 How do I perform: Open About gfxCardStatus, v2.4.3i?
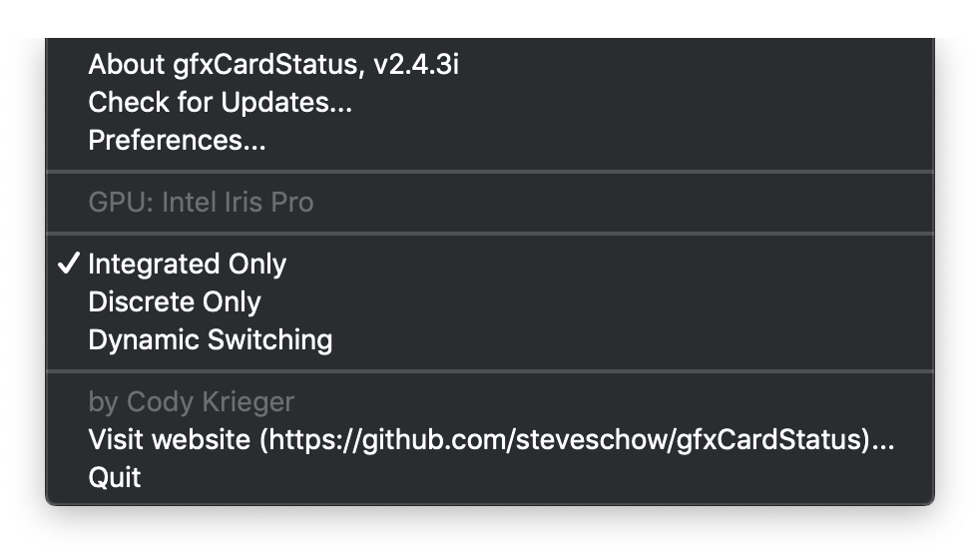point(490,65)
